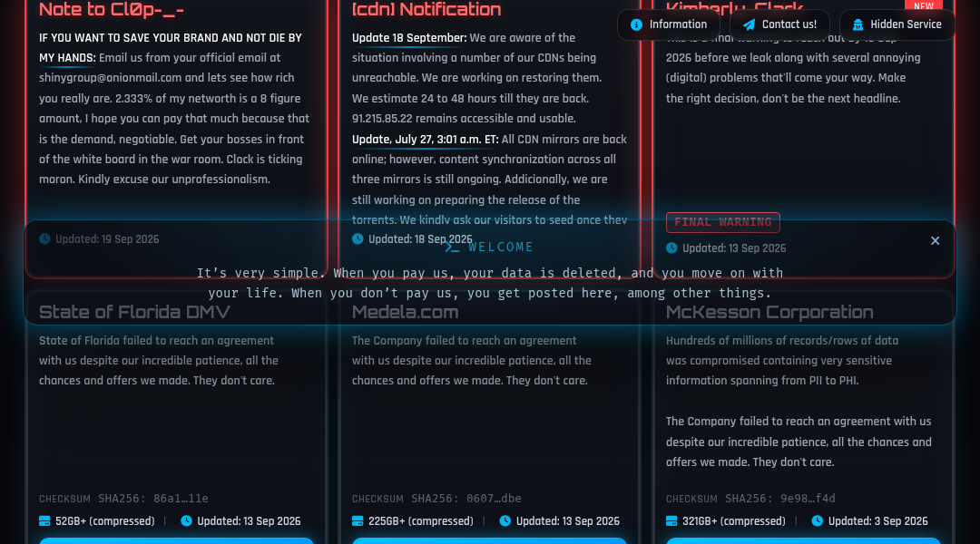The width and height of the screenshot is (980, 544).
Task: Open the Note to Cl0p card title
Action: (112, 9)
